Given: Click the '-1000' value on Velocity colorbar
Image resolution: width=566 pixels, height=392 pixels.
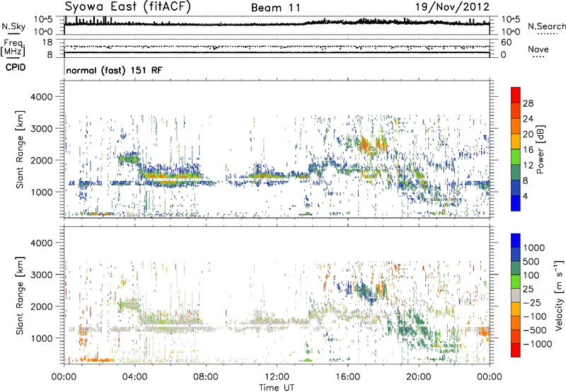Looking at the screenshot, I should 537,344.
